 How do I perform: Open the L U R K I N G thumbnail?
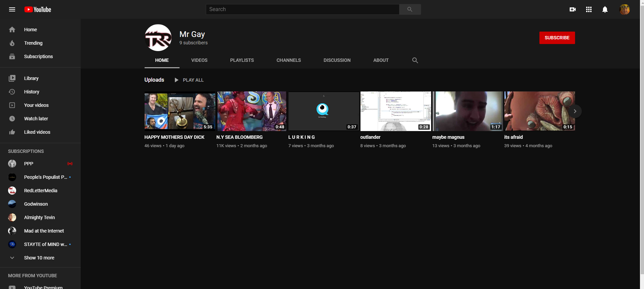pyautogui.click(x=324, y=111)
